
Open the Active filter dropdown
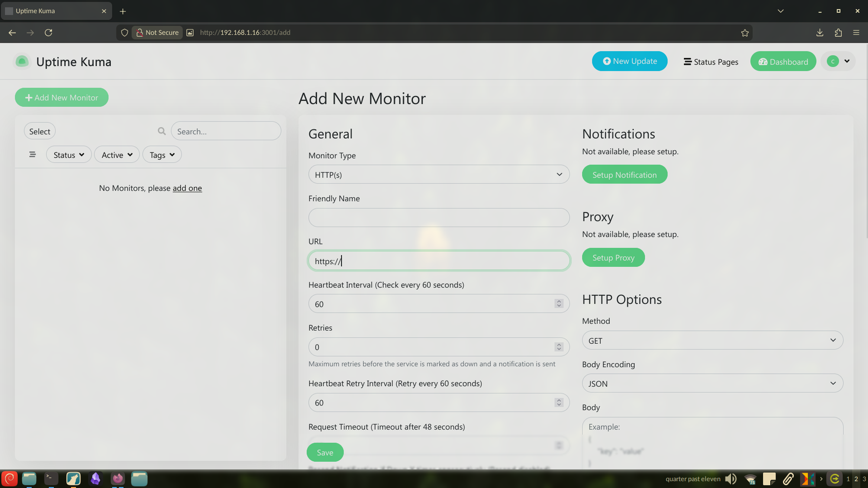(117, 155)
